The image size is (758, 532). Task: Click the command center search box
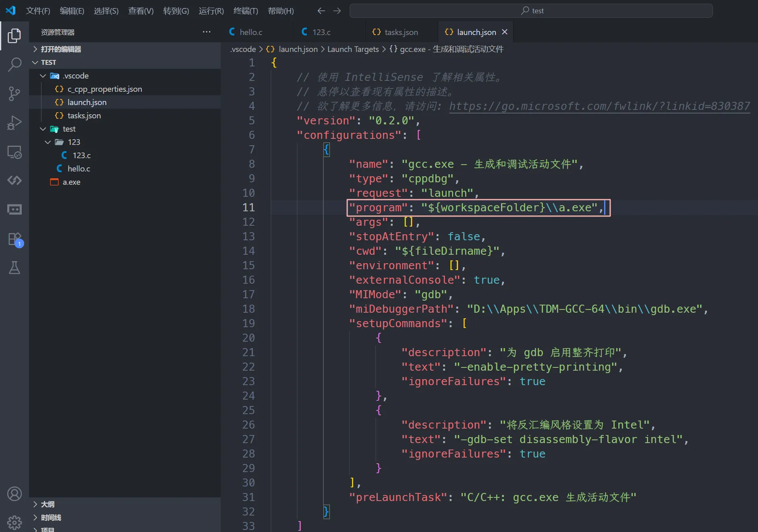click(x=531, y=11)
